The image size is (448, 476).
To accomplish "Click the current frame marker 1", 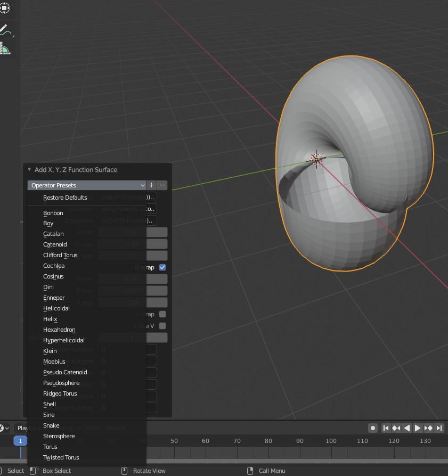I will point(20,441).
